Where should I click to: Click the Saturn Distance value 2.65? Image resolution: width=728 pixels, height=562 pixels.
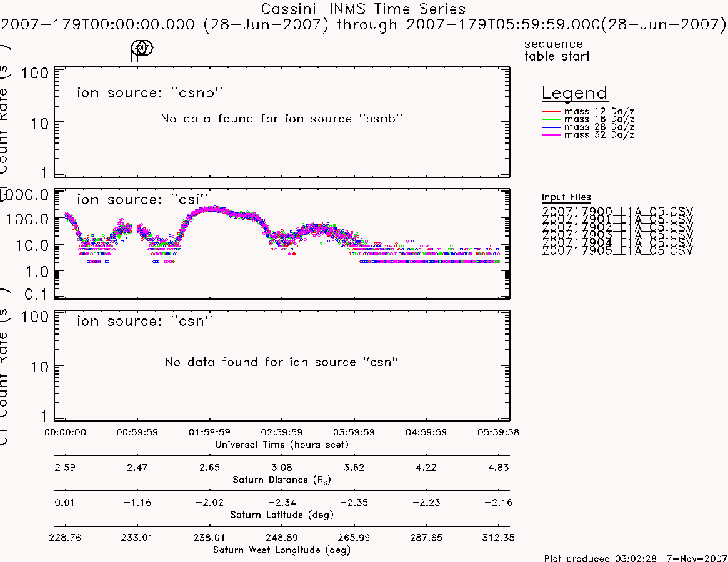pyautogui.click(x=209, y=467)
